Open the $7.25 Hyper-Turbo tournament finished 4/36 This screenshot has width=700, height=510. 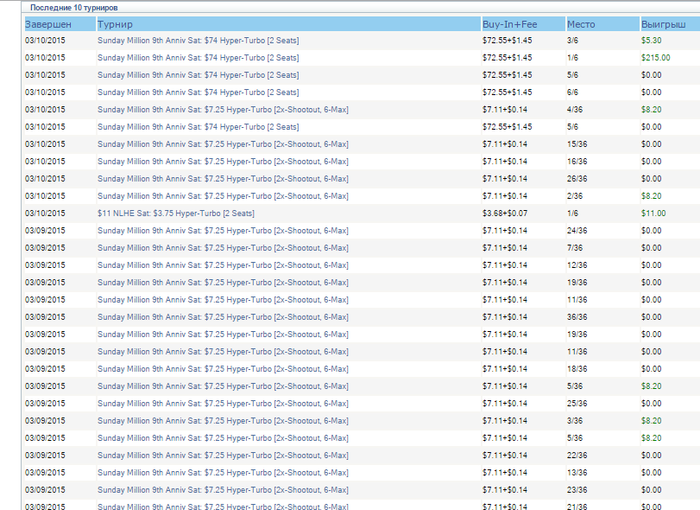(x=223, y=109)
